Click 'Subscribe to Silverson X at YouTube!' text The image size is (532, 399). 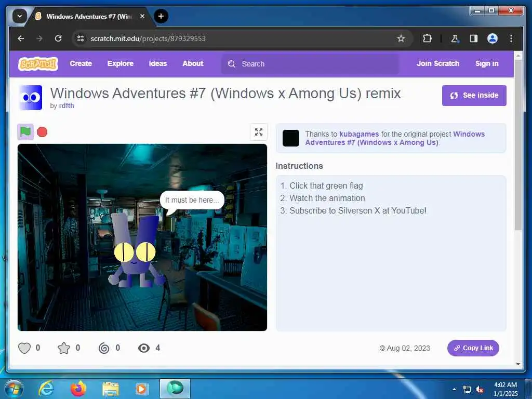point(357,211)
